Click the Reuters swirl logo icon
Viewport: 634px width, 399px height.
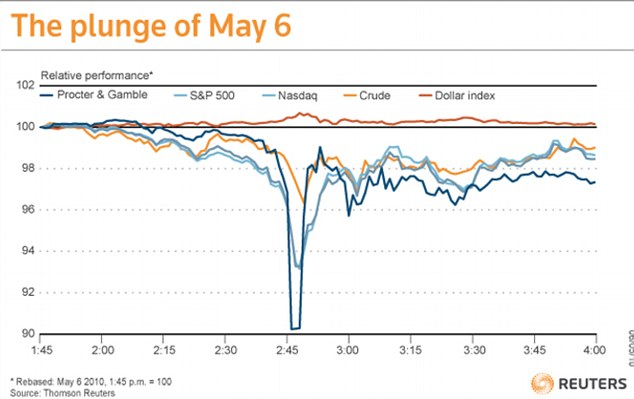(x=542, y=383)
